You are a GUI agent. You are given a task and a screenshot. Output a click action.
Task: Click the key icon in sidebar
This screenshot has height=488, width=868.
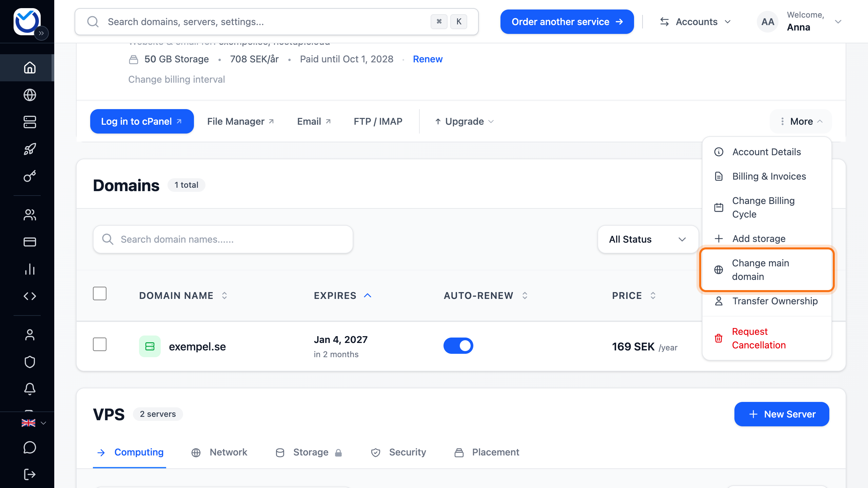click(x=30, y=176)
